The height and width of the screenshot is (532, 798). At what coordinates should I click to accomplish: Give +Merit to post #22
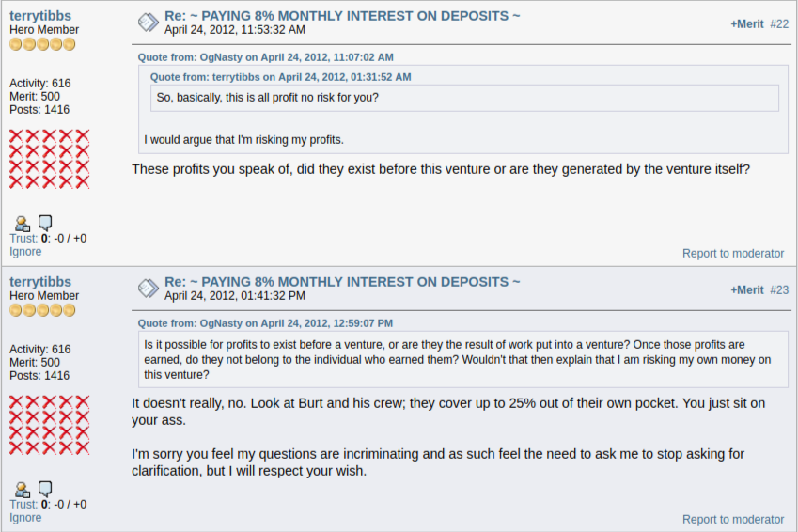pyautogui.click(x=747, y=23)
